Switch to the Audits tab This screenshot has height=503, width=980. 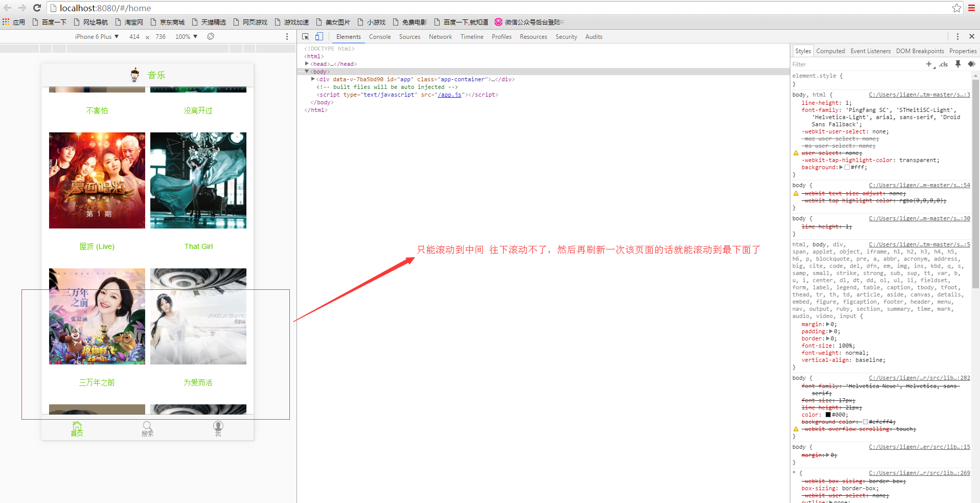[x=594, y=37]
